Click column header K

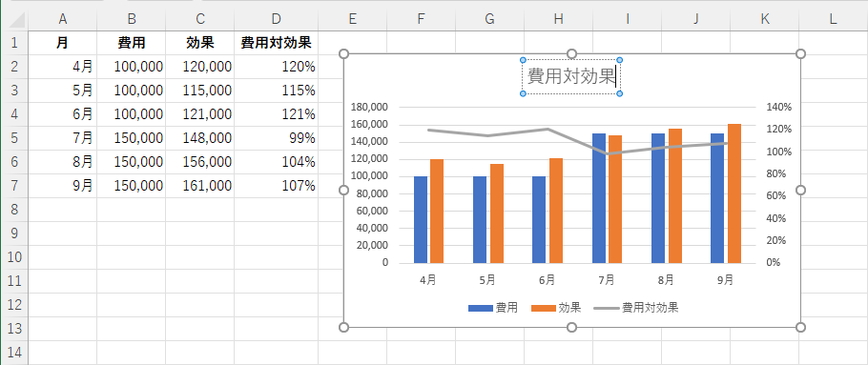(764, 19)
